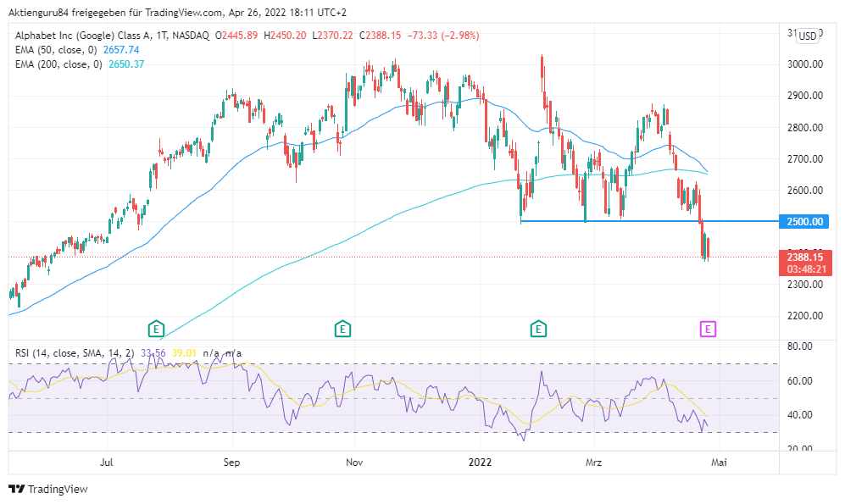The image size is (845, 504).
Task: Click the 2700.00 price axis label
Action: pyautogui.click(x=804, y=159)
